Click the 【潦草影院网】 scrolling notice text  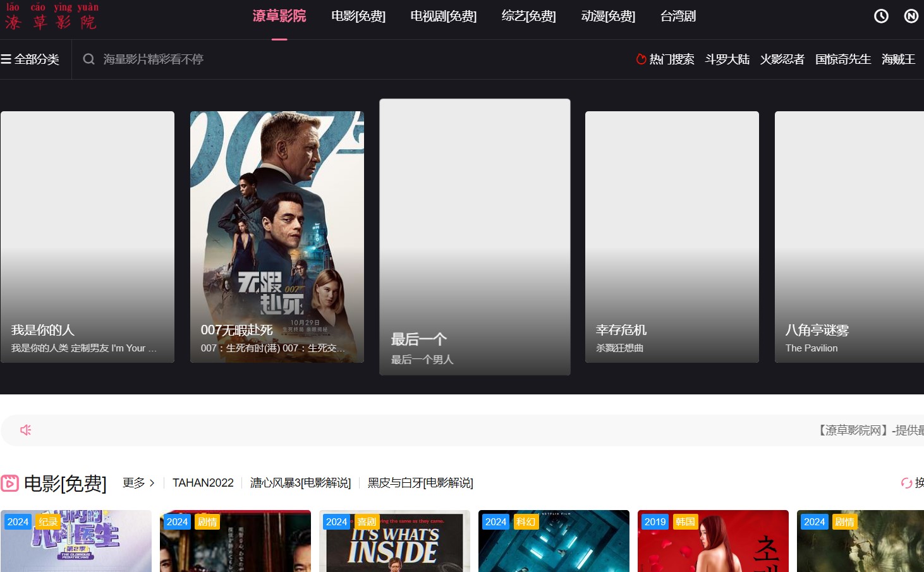870,430
